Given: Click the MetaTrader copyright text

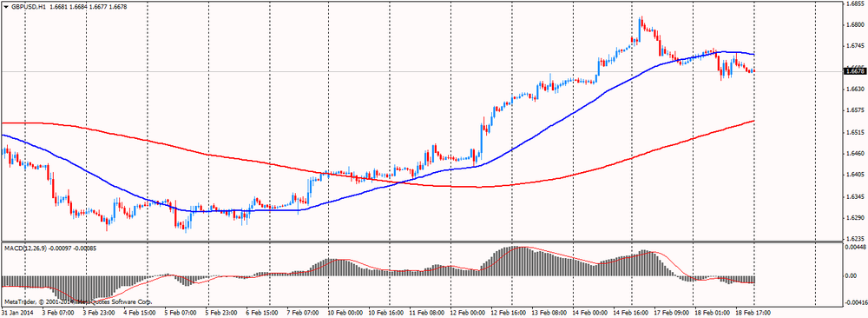Looking at the screenshot, I should point(77,302).
